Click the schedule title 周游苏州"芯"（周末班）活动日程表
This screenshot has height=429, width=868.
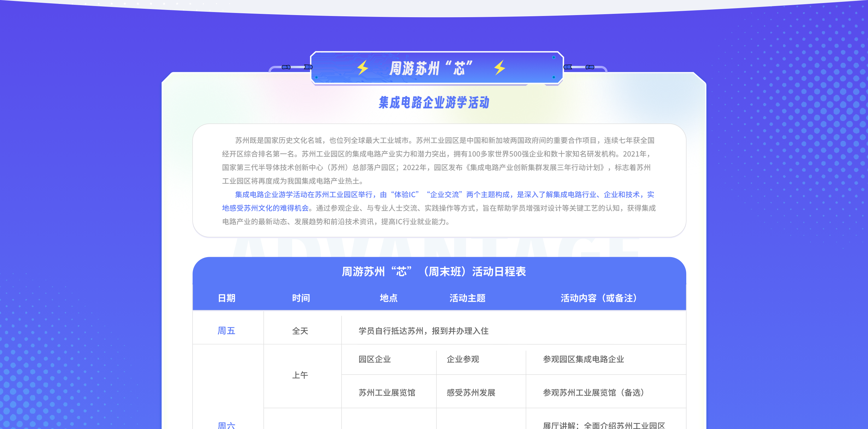point(434,272)
